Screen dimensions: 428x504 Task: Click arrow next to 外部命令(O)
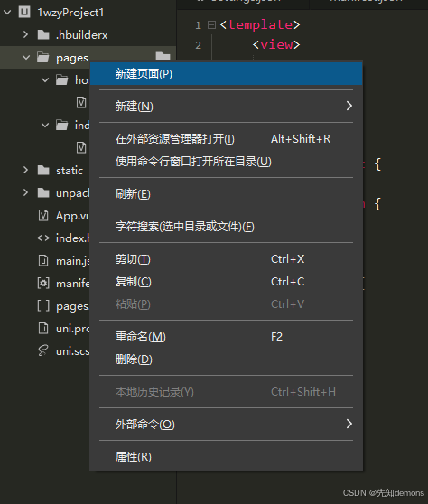[349, 424]
